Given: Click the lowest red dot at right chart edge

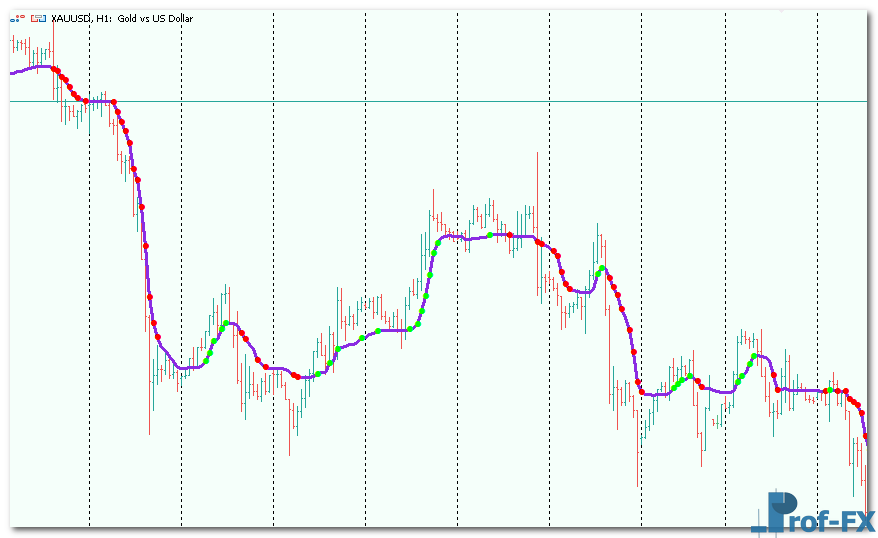Looking at the screenshot, I should click(x=866, y=438).
